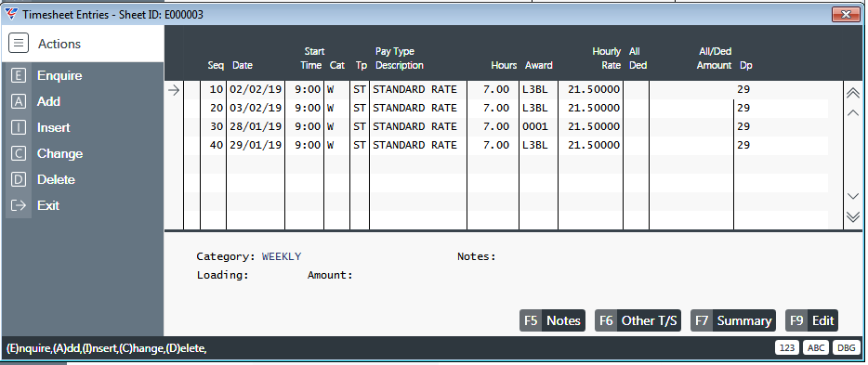
Task: Click start time 9:00 in sequence 20 row
Action: point(308,108)
